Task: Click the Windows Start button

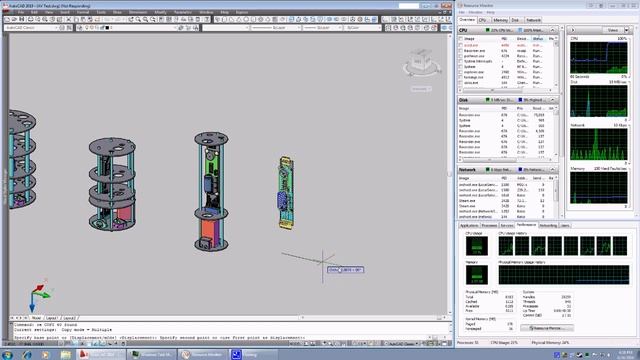Action: point(8,354)
